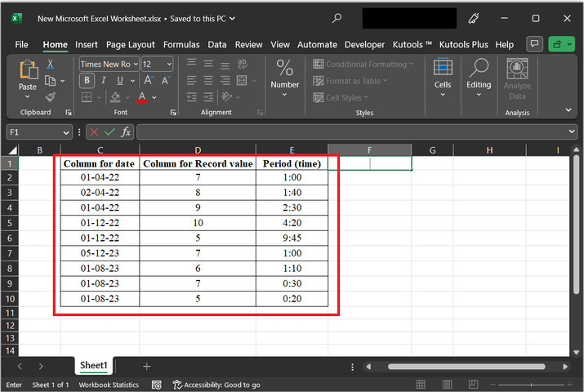
Task: Open the Page Layout tab
Action: tap(130, 44)
